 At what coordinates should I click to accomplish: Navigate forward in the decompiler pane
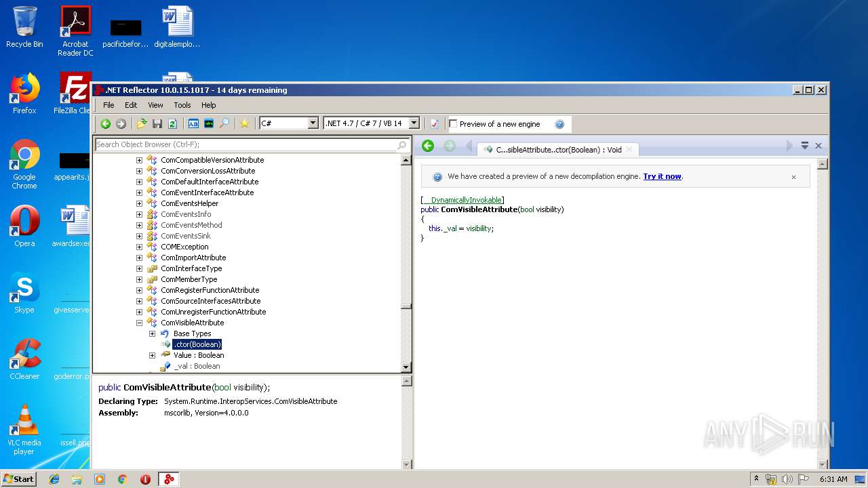pyautogui.click(x=449, y=146)
